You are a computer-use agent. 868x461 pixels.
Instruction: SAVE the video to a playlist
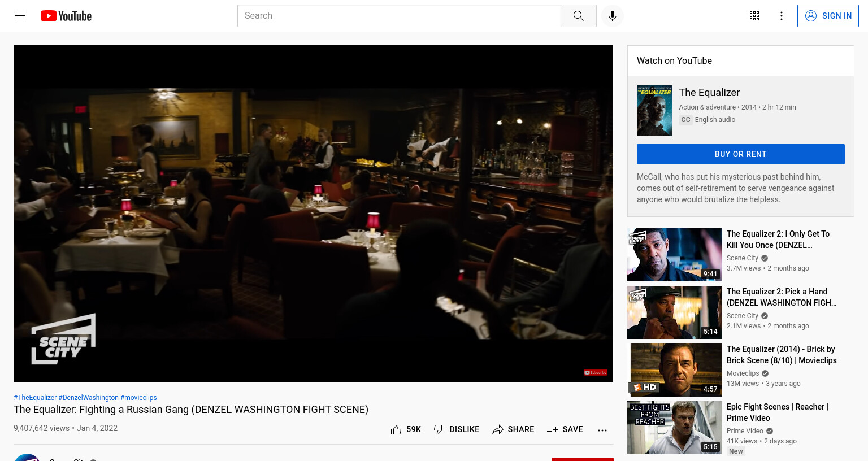(x=565, y=429)
